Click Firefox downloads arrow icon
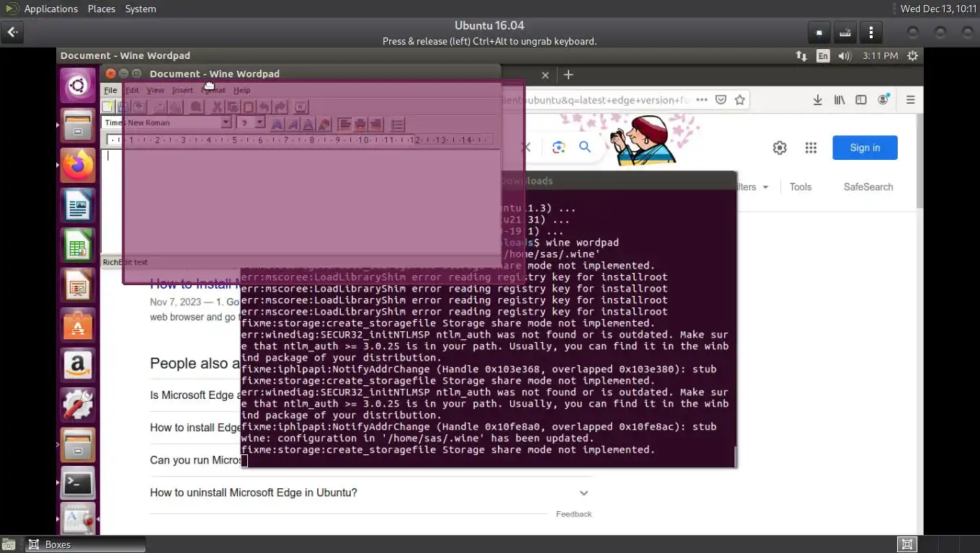The height and width of the screenshot is (553, 980). point(818,100)
